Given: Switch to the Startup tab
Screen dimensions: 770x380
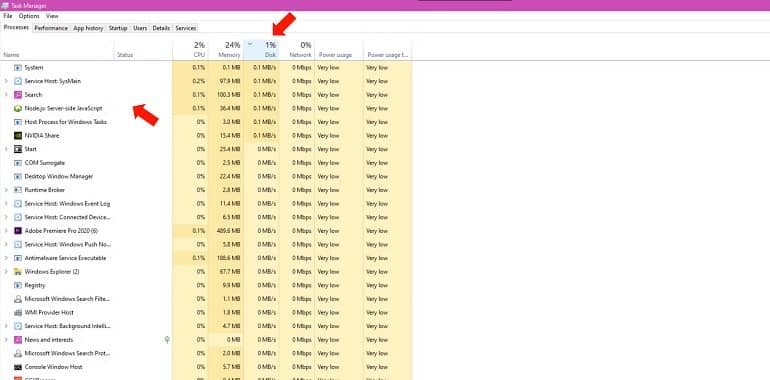Looking at the screenshot, I should pos(118,28).
